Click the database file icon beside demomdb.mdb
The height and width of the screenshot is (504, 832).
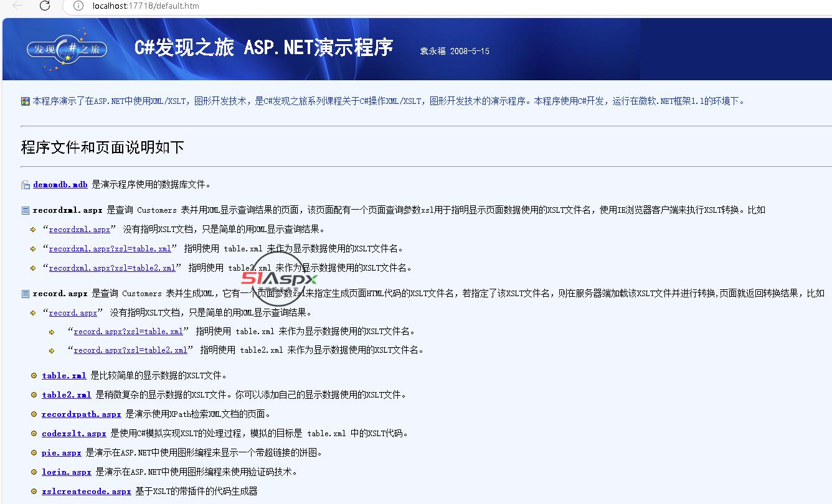26,185
